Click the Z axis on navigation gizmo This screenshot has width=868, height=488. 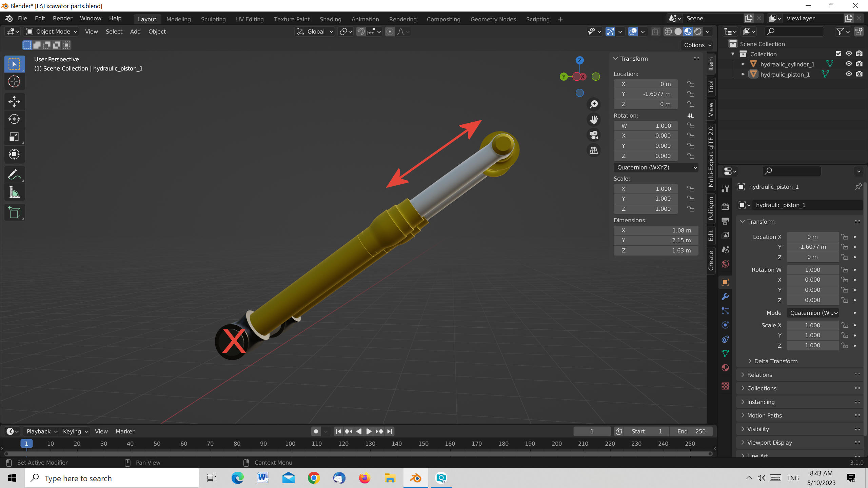tap(580, 60)
